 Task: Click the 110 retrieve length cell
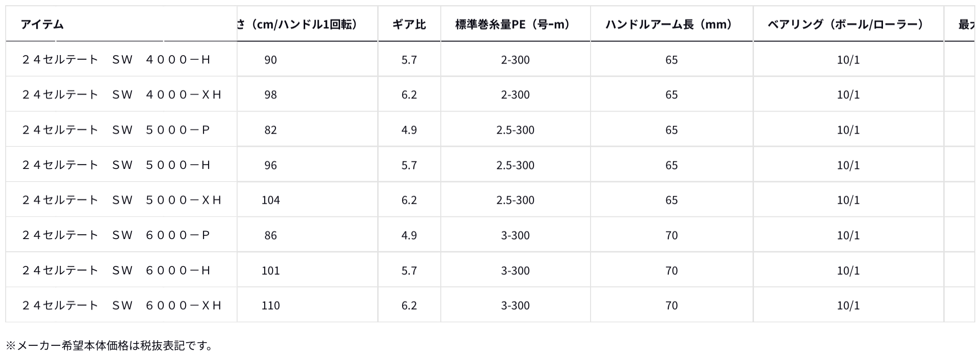tap(271, 305)
